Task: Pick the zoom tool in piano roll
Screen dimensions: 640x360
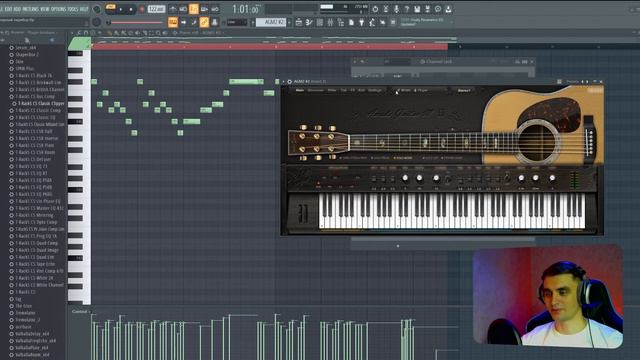Action: pyautogui.click(x=158, y=33)
